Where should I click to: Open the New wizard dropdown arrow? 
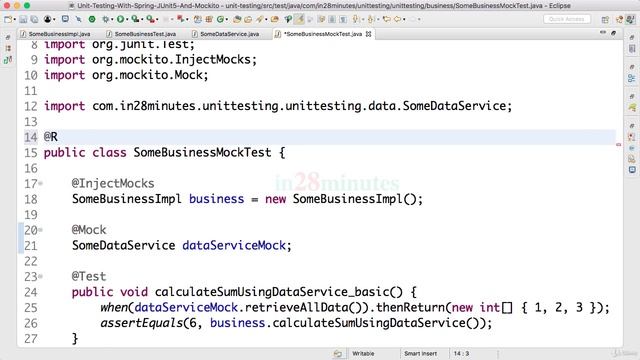point(15,19)
